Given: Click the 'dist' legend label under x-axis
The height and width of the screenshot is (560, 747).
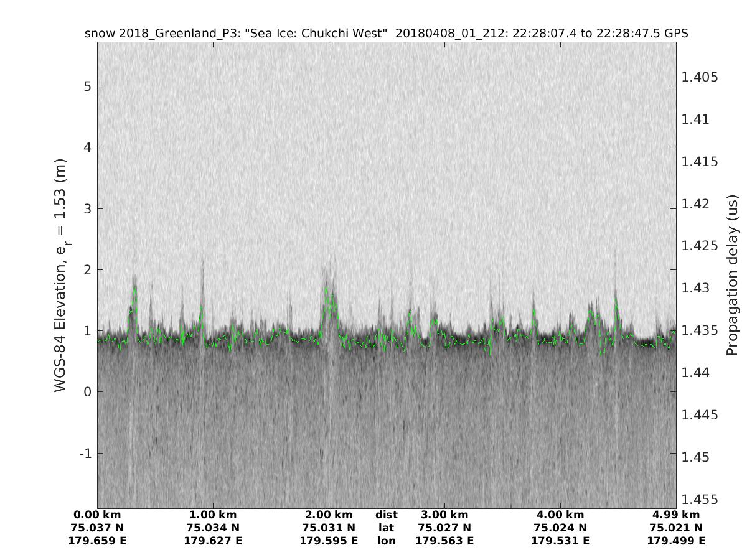Looking at the screenshot, I should pos(386,515).
